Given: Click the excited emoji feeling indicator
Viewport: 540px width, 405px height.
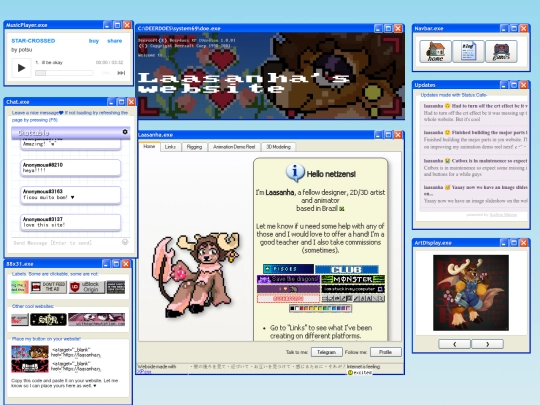Looking at the screenshot, I should (360, 372).
